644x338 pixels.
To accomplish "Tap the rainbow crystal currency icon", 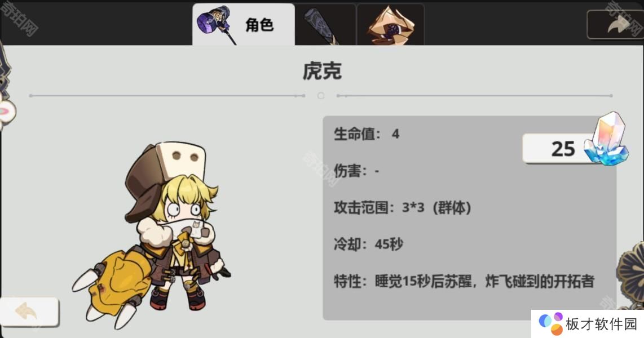I will pyautogui.click(x=607, y=139).
